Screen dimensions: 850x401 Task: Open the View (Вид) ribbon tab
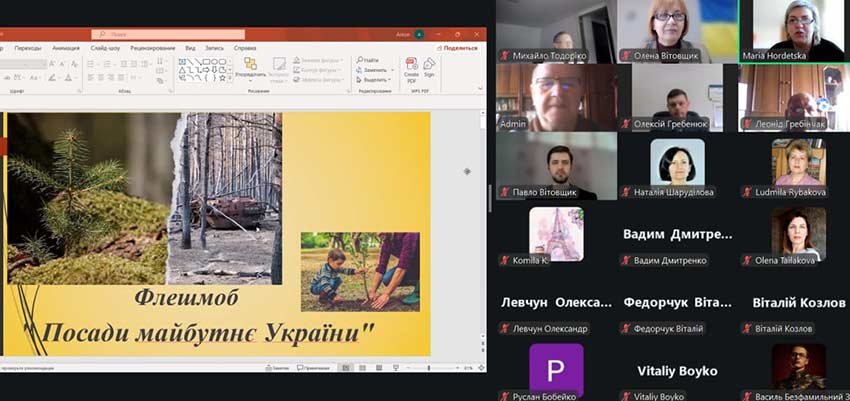pyautogui.click(x=190, y=48)
